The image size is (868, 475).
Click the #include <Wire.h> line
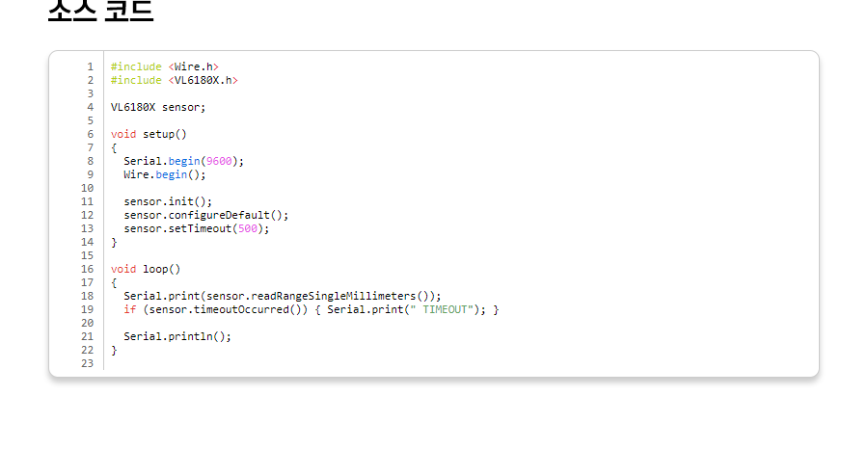click(x=164, y=66)
